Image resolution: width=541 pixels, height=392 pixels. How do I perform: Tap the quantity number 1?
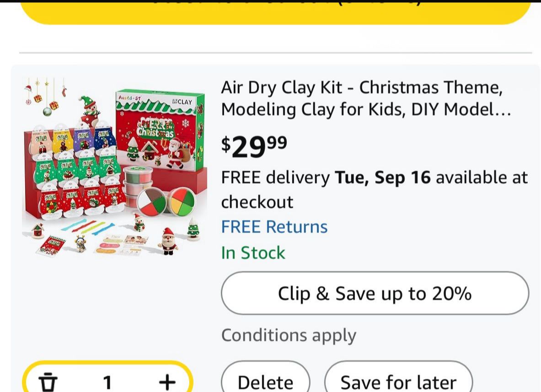tap(107, 382)
